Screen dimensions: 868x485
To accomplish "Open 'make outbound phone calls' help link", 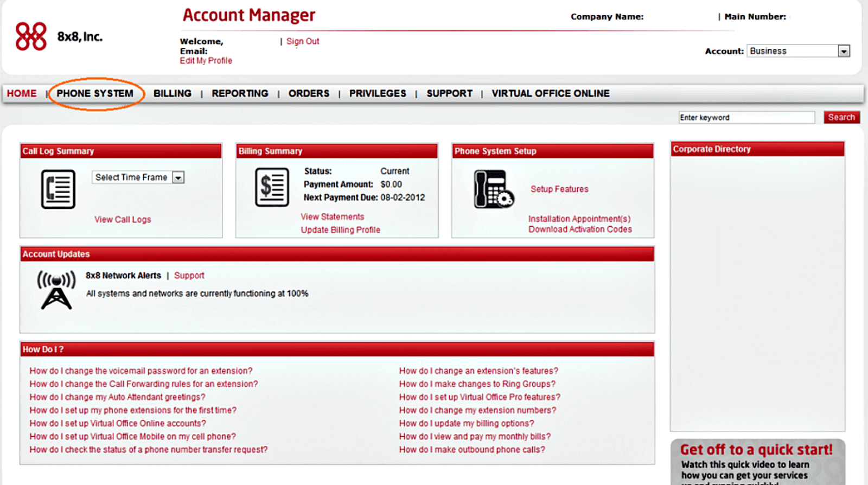I will pos(472,449).
